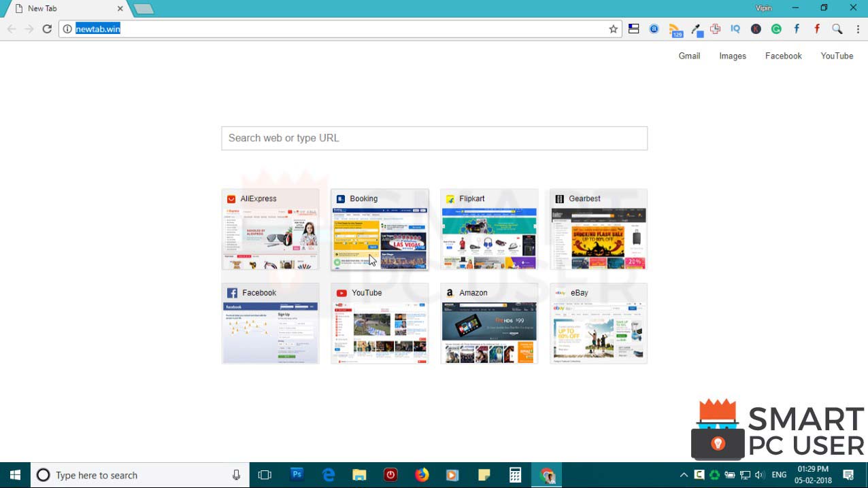Open the eyedropper color picker extension
868x488 pixels.
(x=696, y=29)
